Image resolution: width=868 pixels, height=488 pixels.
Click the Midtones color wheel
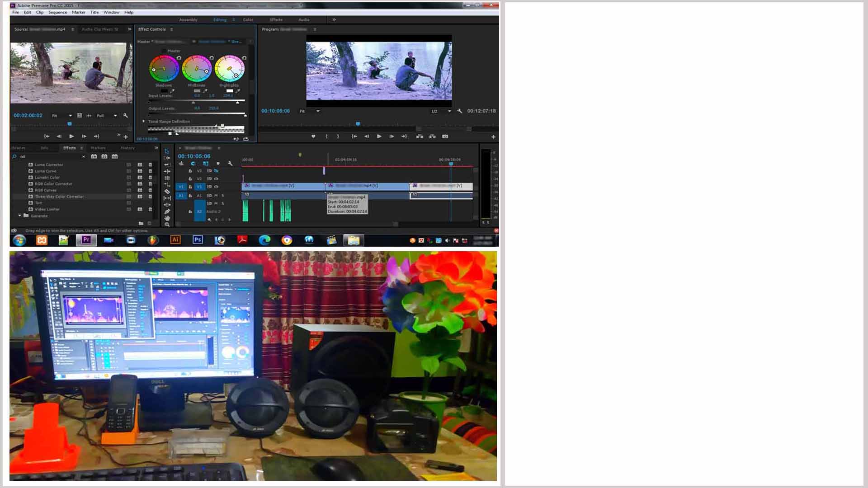tap(197, 69)
